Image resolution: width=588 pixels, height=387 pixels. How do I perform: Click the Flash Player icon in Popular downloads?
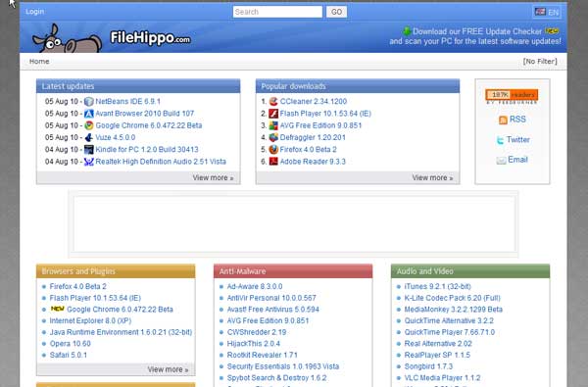(x=273, y=114)
